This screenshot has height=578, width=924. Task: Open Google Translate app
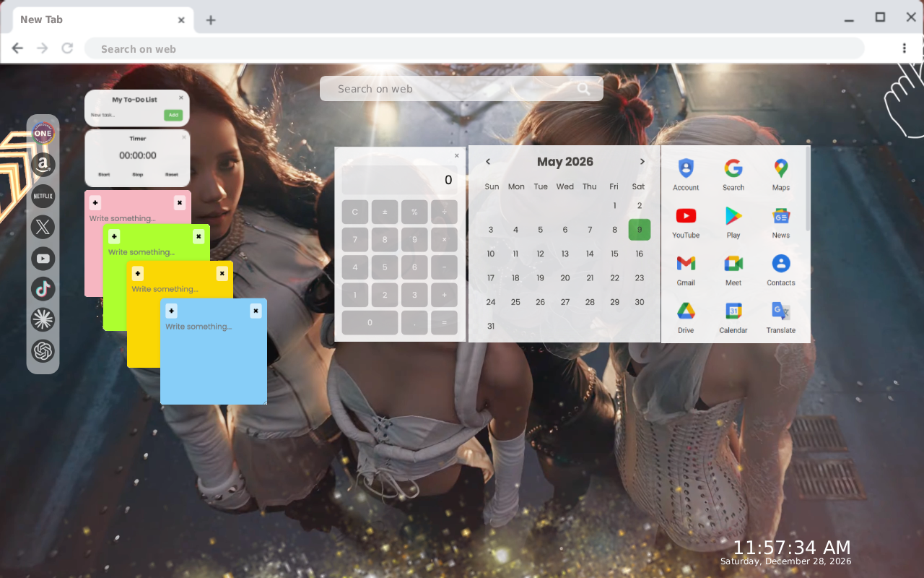pyautogui.click(x=781, y=317)
